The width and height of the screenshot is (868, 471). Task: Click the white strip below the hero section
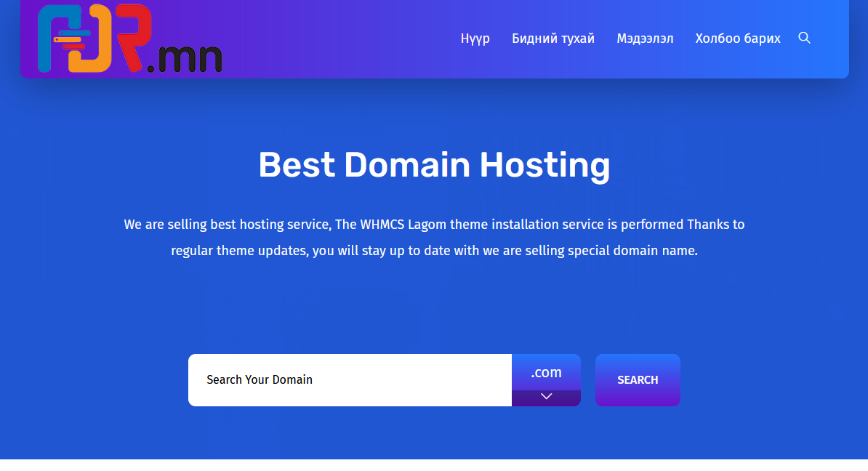434,465
